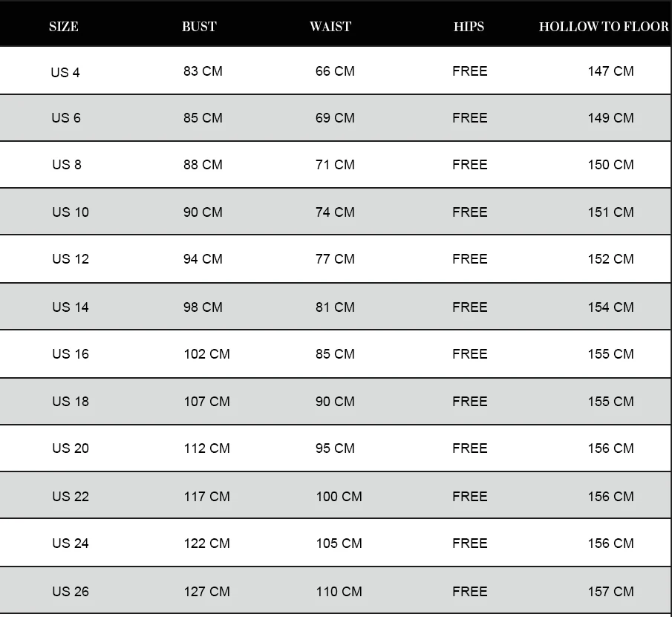
Task: Select the US 24 size label
Action: point(71,543)
